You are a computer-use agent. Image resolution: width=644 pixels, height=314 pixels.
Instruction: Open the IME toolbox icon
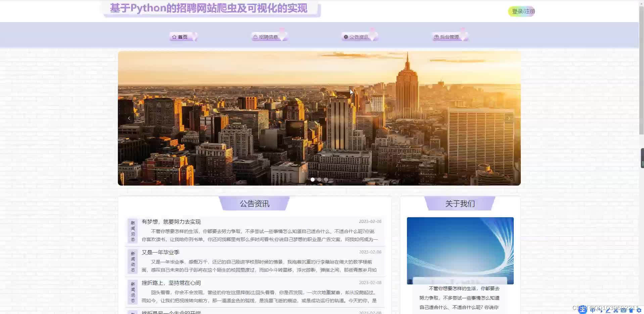pyautogui.click(x=631, y=310)
